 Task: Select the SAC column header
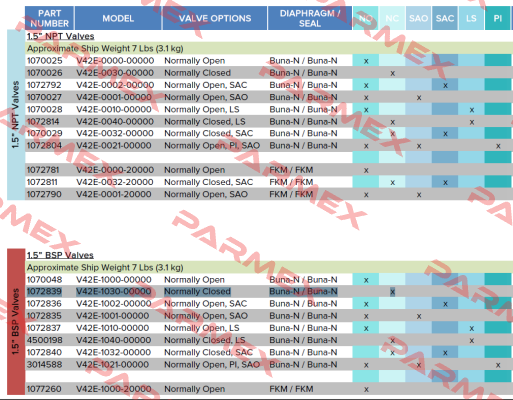445,18
